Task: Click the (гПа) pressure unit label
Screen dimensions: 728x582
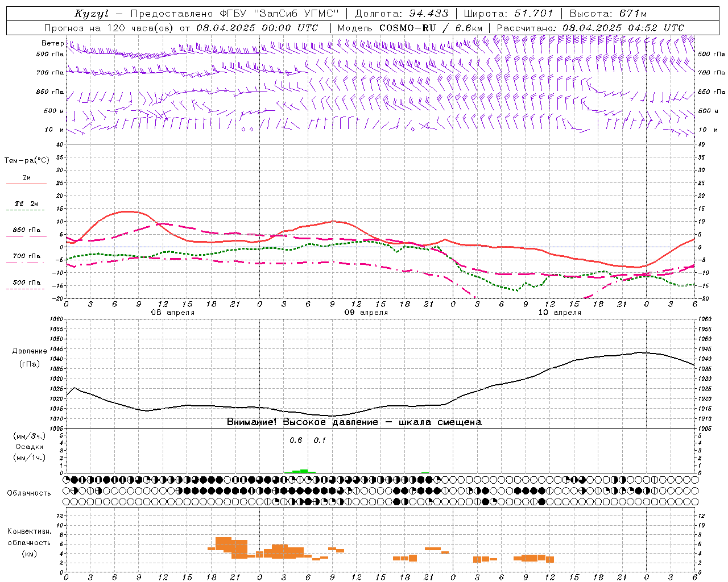Action: coord(30,364)
